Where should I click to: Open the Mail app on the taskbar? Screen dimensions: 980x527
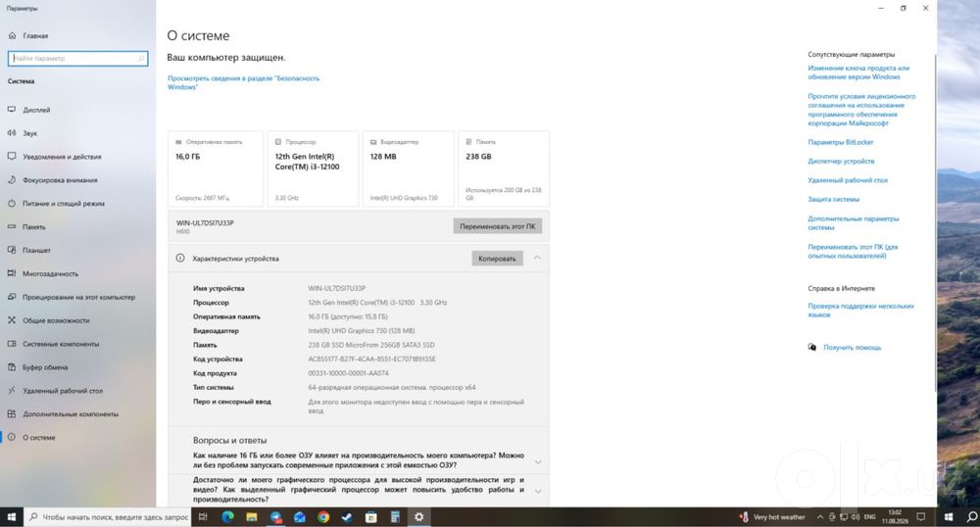coord(299,517)
